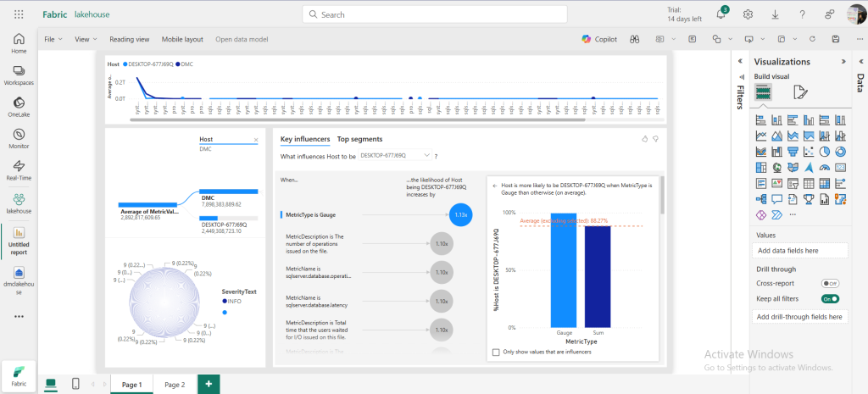Viewport: 868px width, 394px height.
Task: Choose the treemap visual icon
Action: point(761,167)
